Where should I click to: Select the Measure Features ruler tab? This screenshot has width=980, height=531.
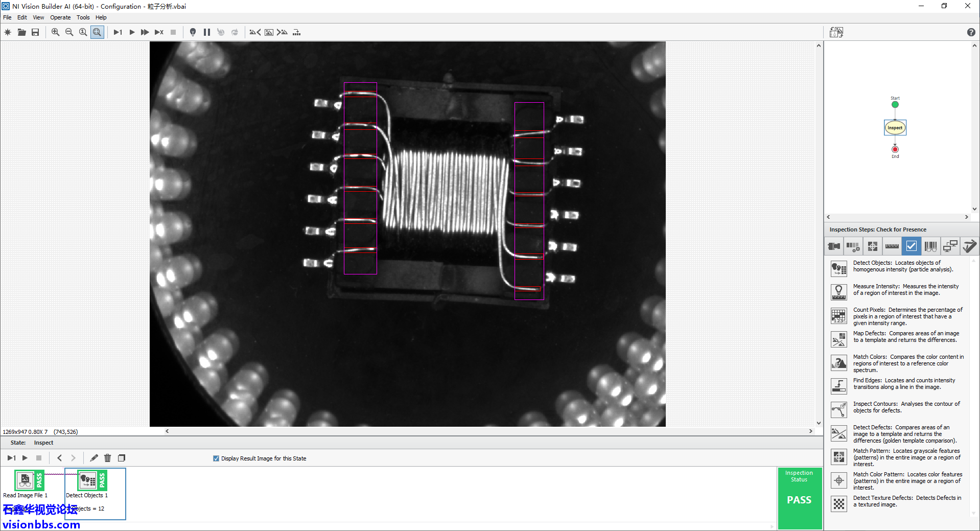892,246
